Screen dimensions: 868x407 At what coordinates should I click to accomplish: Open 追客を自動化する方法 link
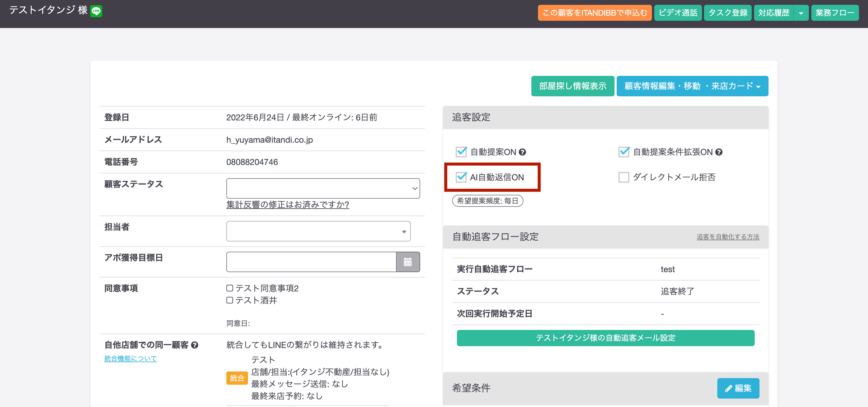pyautogui.click(x=728, y=237)
